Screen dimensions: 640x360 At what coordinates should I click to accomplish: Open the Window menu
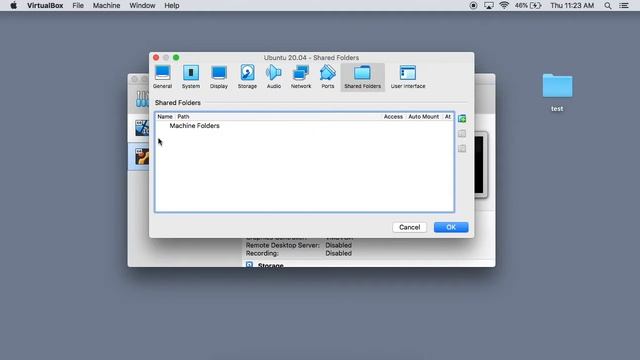pyautogui.click(x=142, y=6)
